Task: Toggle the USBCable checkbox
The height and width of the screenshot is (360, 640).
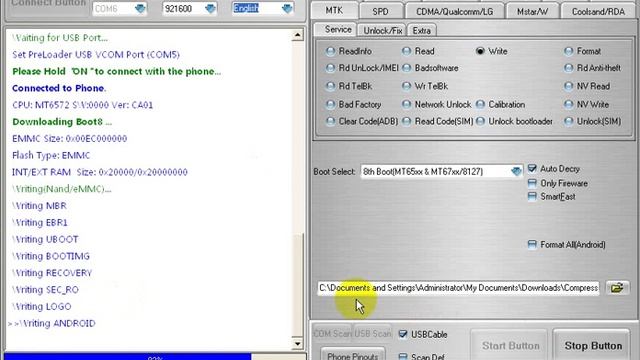Action: [403, 334]
